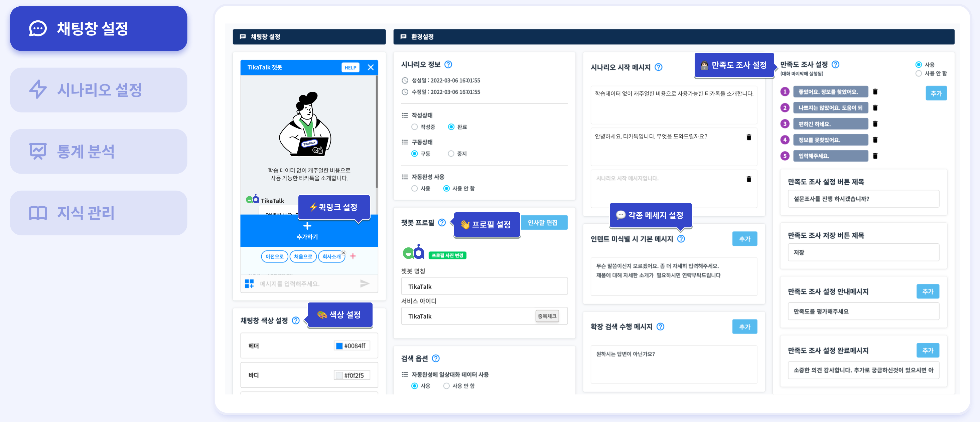
Task: Click help icon beside 챗봇 프로필
Action: 442,222
